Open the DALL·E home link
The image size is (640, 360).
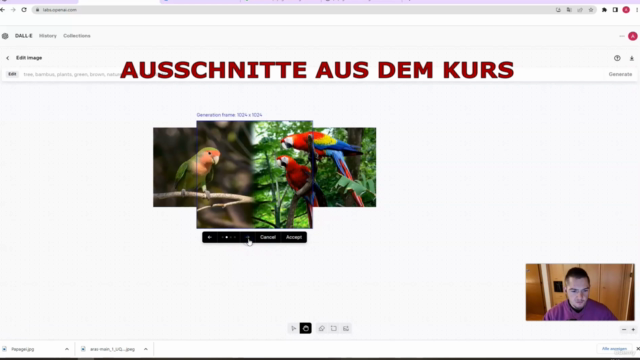pyautogui.click(x=24, y=36)
